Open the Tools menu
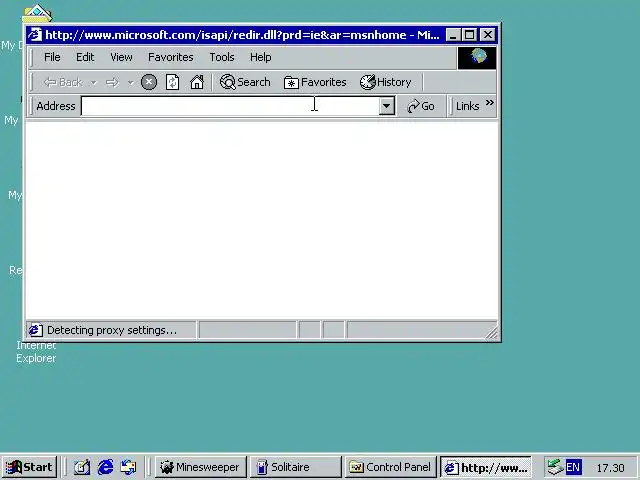 (222, 58)
